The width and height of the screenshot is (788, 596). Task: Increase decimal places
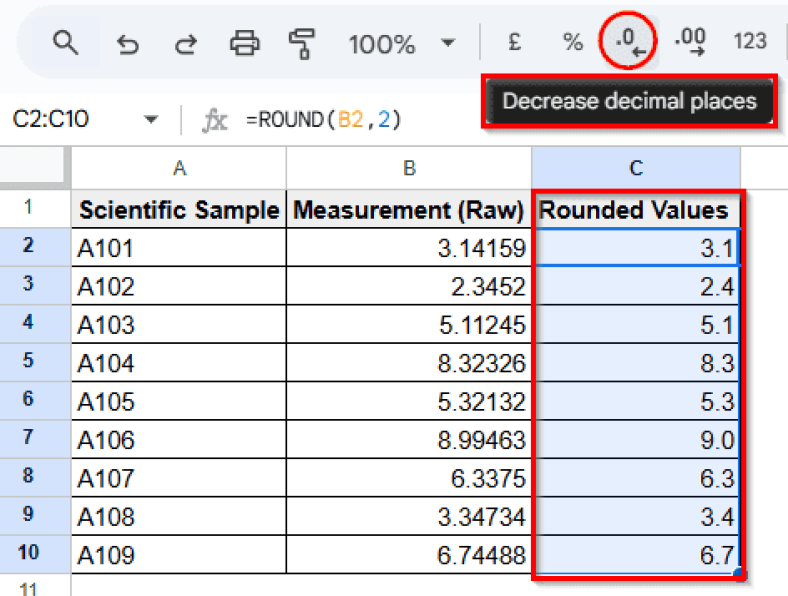click(690, 42)
